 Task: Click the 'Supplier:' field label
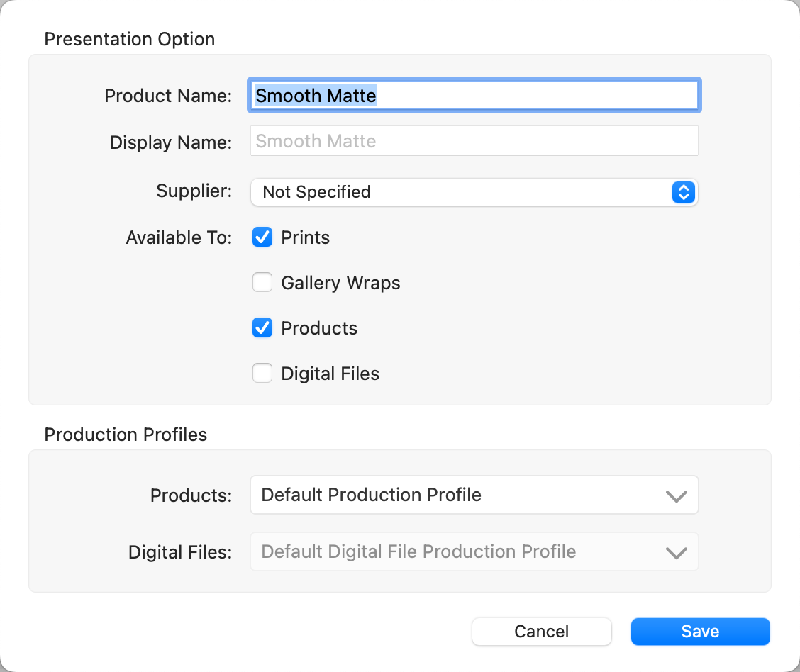coord(194,192)
